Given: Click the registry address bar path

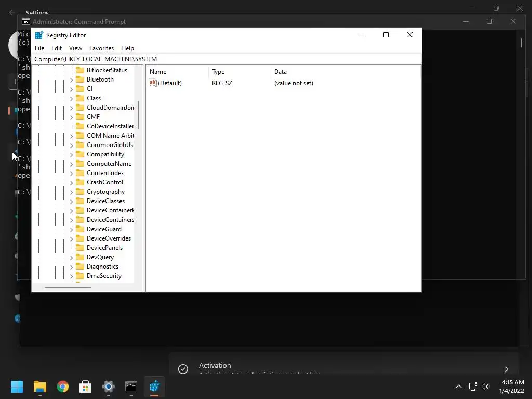Looking at the screenshot, I should [x=96, y=59].
